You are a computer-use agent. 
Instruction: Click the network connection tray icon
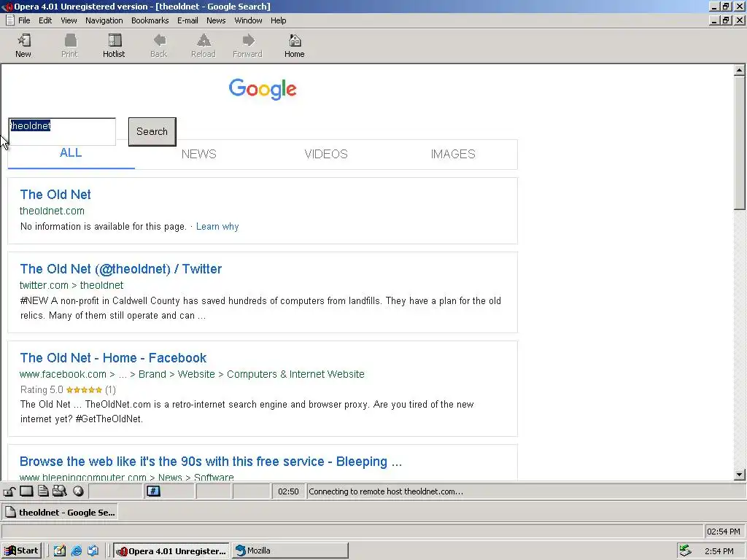click(685, 551)
